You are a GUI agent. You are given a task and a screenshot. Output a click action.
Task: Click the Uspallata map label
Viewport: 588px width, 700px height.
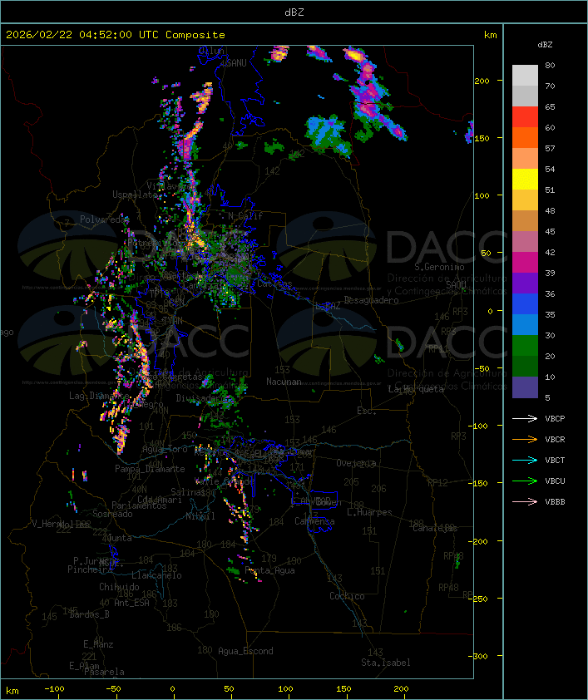[x=135, y=195]
